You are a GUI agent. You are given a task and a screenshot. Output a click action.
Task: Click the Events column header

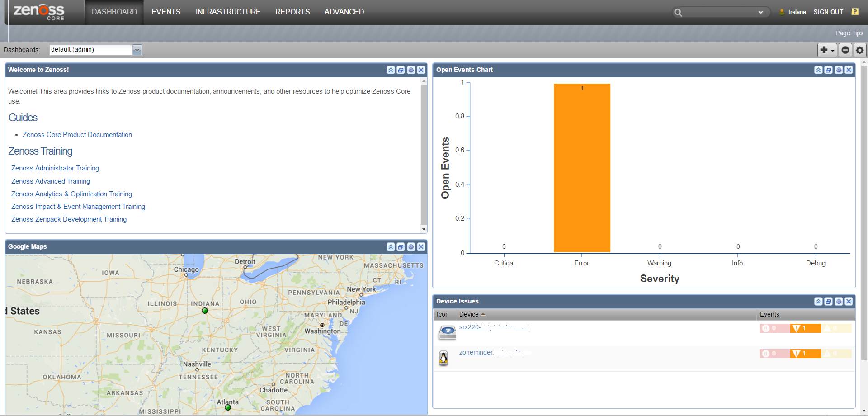[x=769, y=314]
